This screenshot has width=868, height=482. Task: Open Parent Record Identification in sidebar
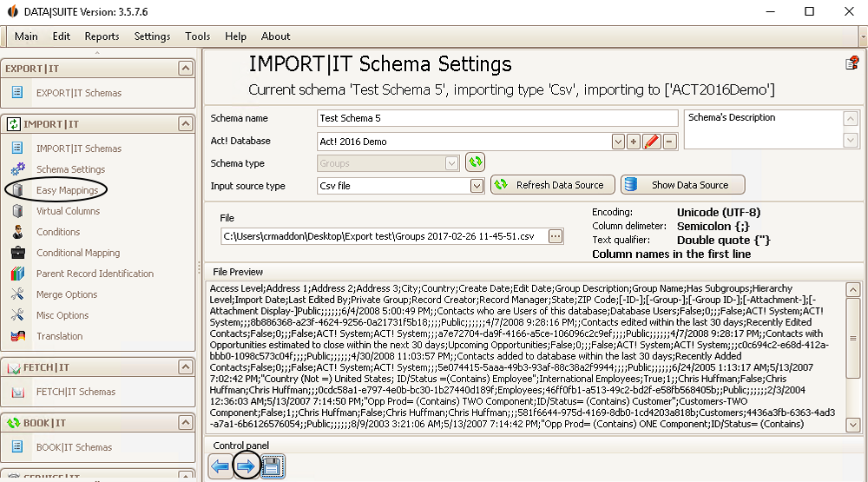pyautogui.click(x=95, y=274)
